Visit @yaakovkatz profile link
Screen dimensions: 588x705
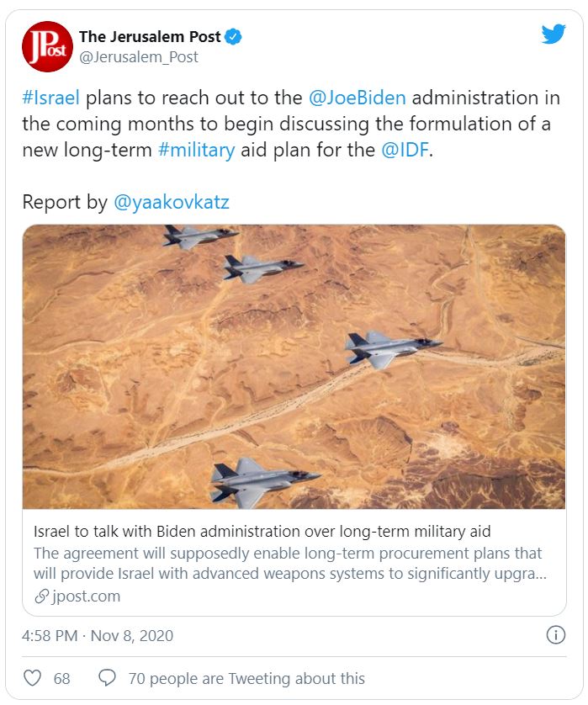pos(171,203)
